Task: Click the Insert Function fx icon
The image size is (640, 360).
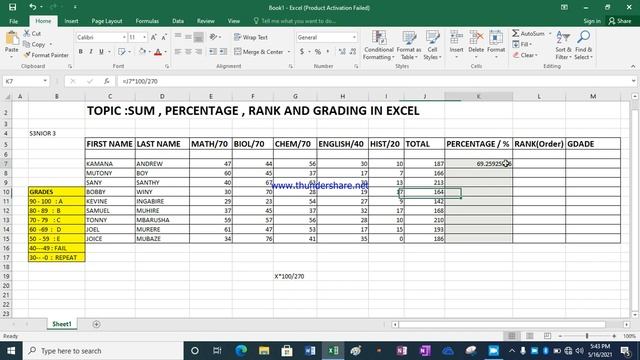Action: (107, 81)
